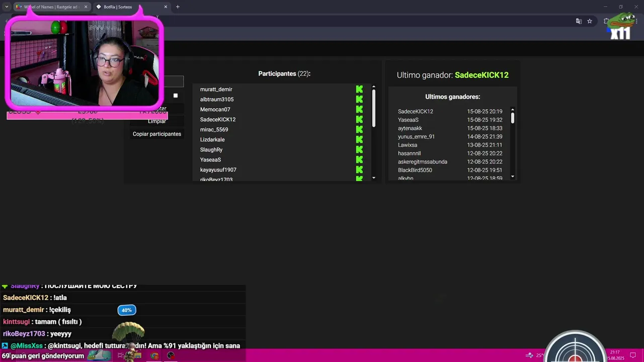Click participants list scroll-down arrow

point(374,178)
